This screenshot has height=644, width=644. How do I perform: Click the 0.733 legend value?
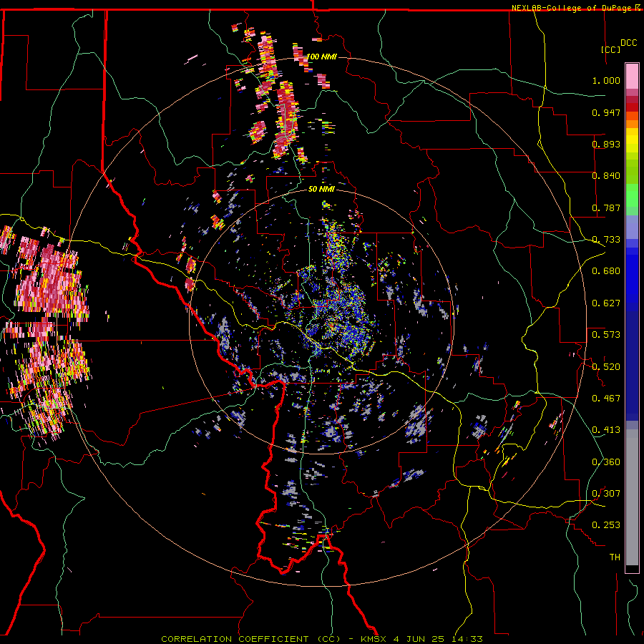[x=606, y=240]
